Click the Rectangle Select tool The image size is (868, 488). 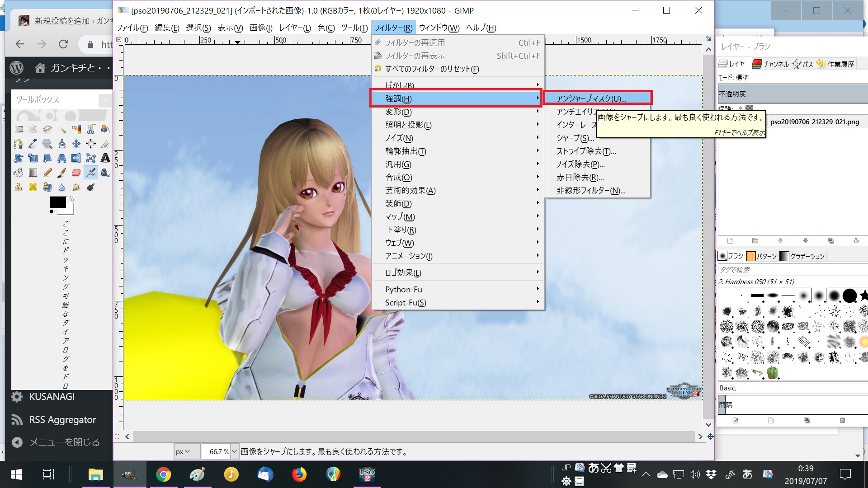tap(19, 129)
